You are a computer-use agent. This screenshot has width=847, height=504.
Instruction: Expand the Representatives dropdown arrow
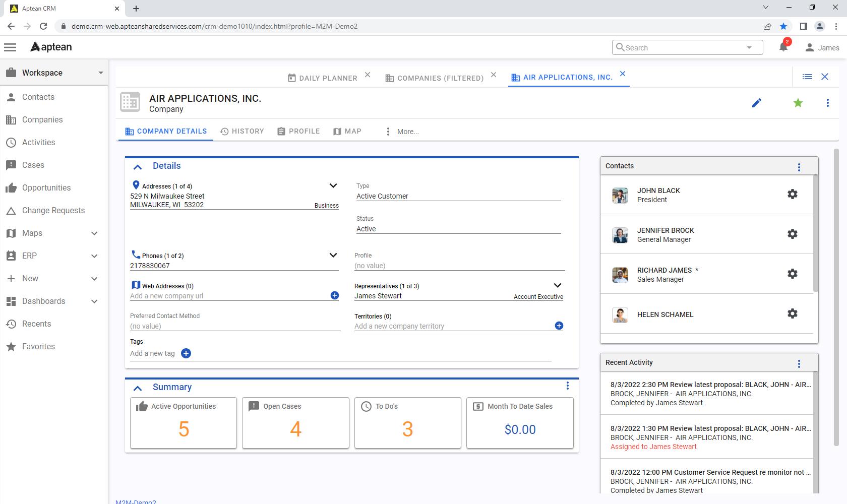[557, 286]
